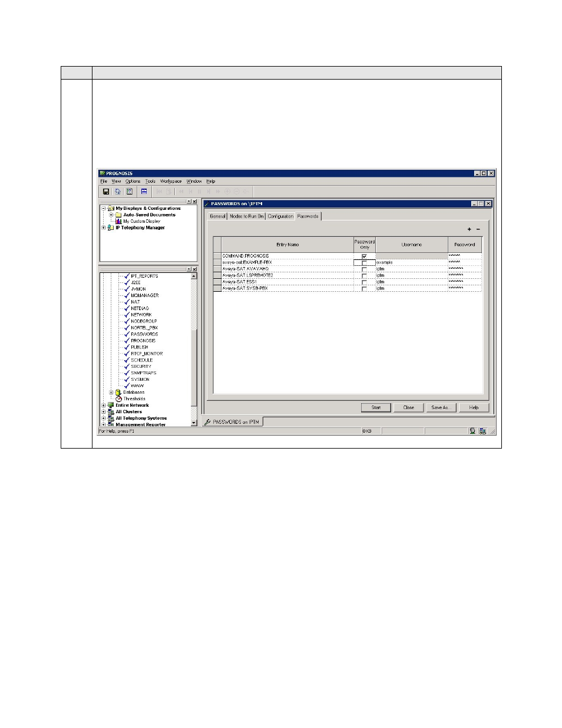The height and width of the screenshot is (728, 562).
Task: Click the Save As... button
Action: point(441,407)
